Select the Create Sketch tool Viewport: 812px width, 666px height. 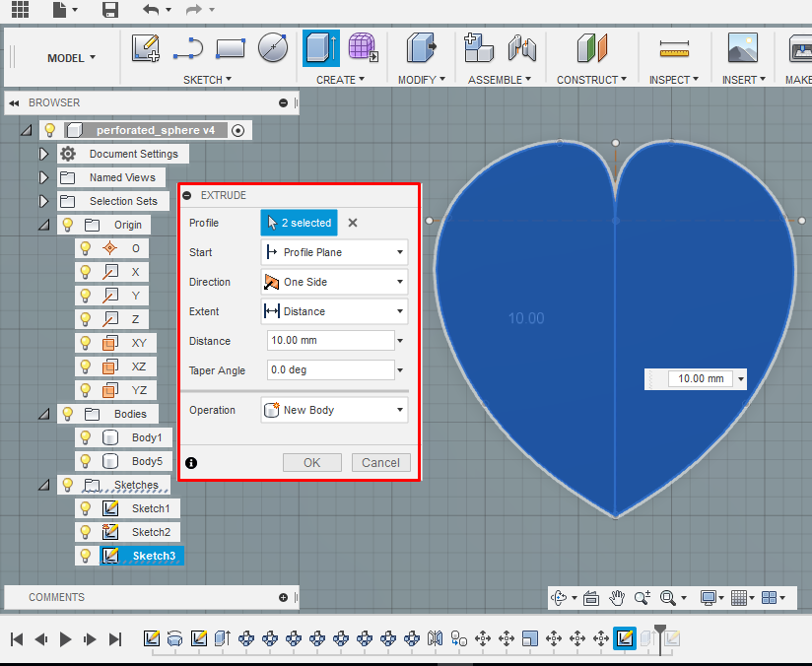coord(146,48)
